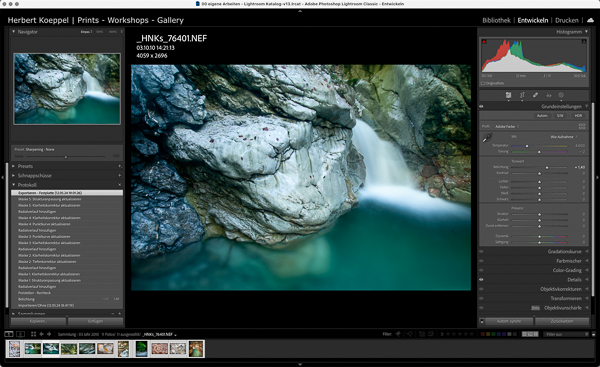Hide the top module picker panel arrow
600x367 pixels.
[x=300, y=11]
